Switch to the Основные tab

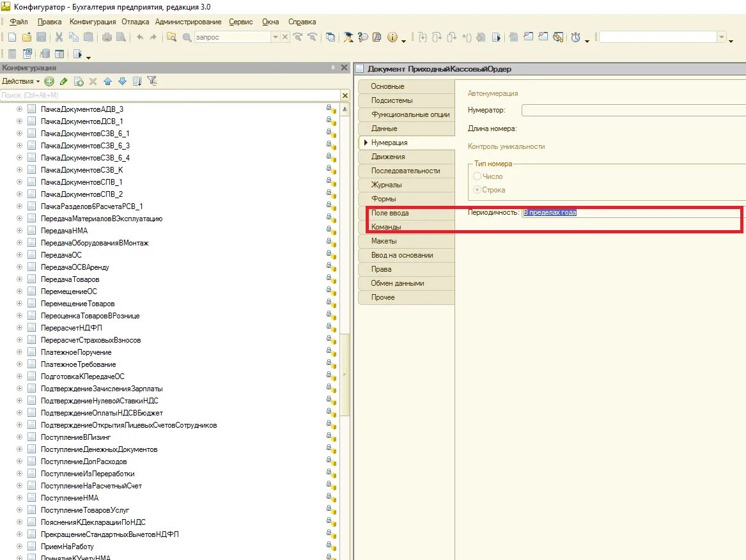tap(407, 86)
